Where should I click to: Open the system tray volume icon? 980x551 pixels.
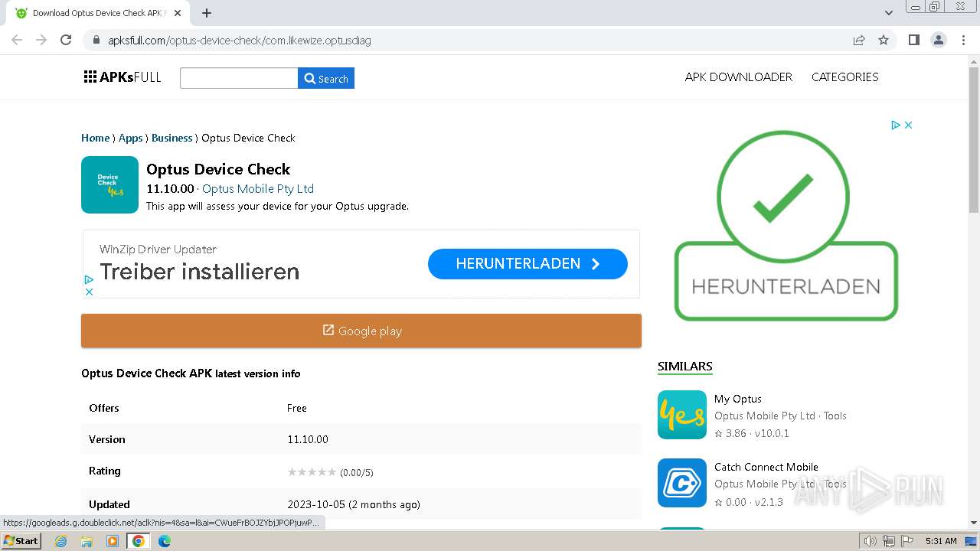tap(870, 541)
